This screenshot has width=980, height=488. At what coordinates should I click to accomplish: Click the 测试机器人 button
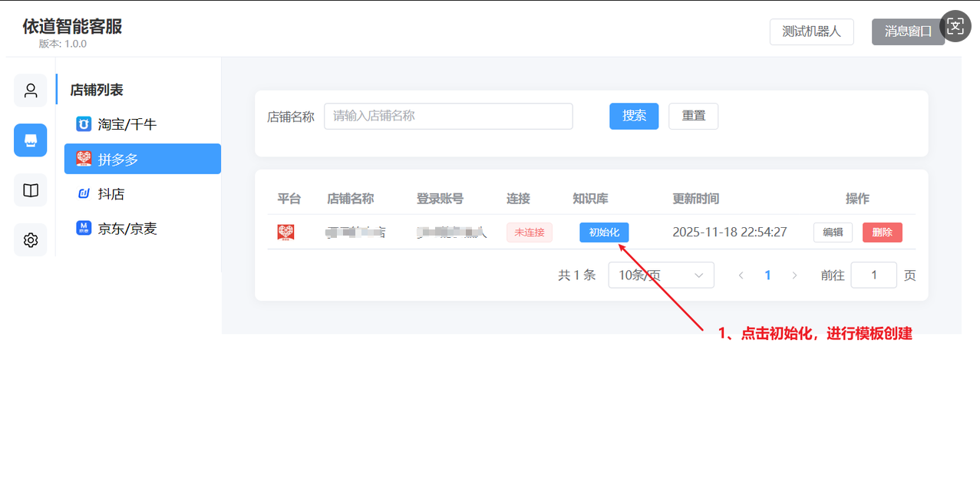811,32
